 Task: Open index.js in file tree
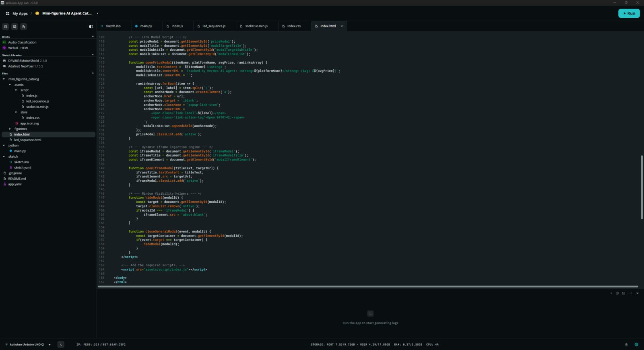(31, 96)
